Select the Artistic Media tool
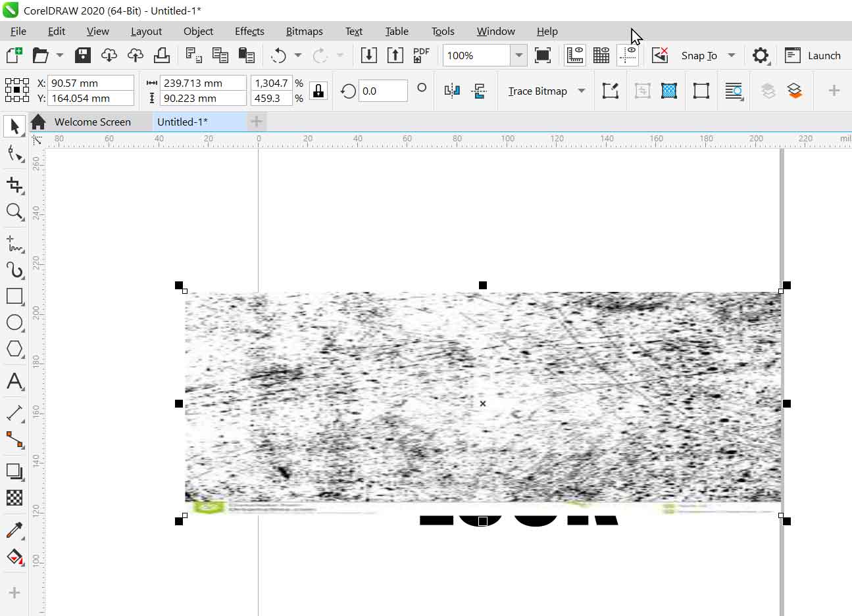The height and width of the screenshot is (616, 852). pos(14,270)
